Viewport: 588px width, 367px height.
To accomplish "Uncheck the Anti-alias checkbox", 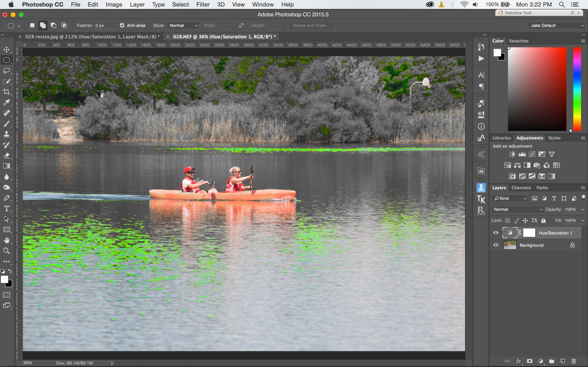I will click(122, 26).
